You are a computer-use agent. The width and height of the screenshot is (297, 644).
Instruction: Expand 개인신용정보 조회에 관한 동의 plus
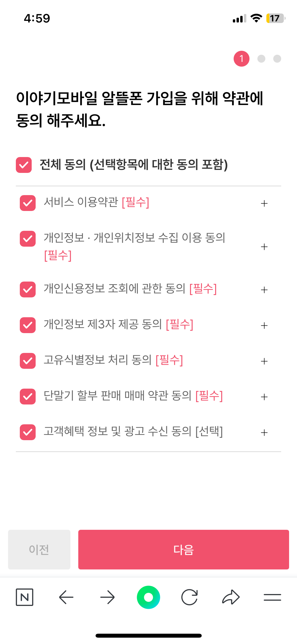point(264,290)
